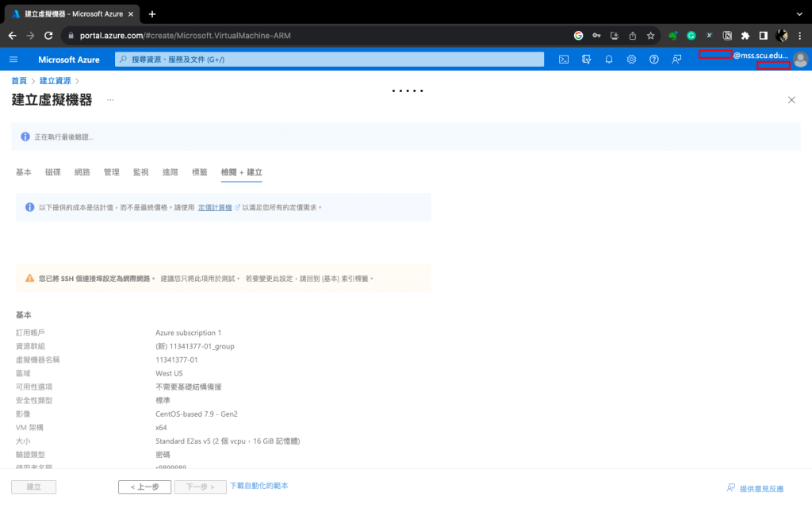Click the Standard E2as v5 size value

(228, 441)
